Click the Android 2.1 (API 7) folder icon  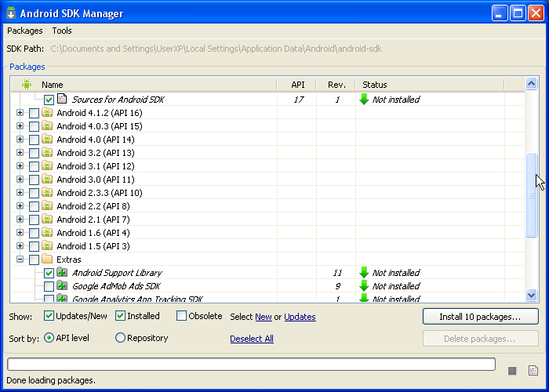click(x=47, y=219)
